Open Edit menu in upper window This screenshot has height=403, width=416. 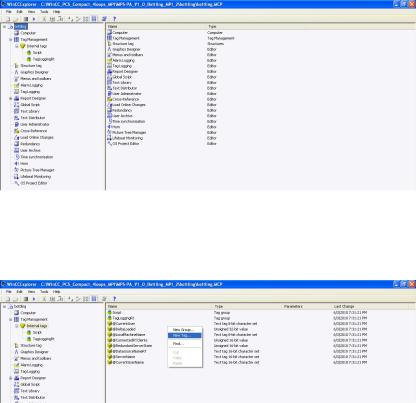[20, 12]
